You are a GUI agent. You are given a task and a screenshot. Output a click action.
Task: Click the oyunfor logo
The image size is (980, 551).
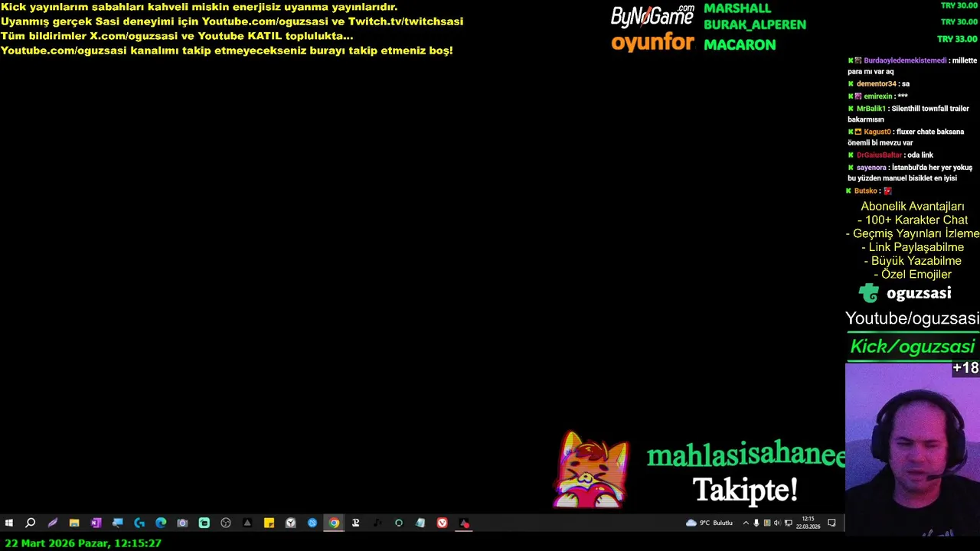point(652,42)
